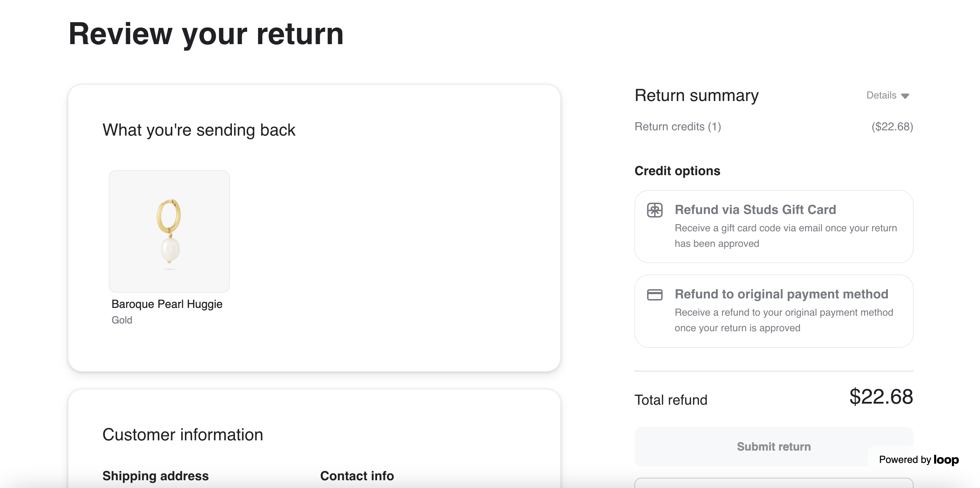Click the Customer information heading

(183, 435)
